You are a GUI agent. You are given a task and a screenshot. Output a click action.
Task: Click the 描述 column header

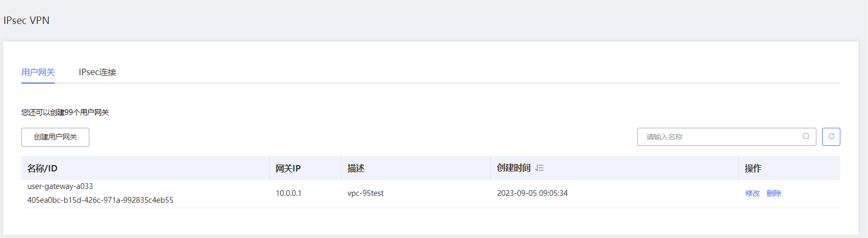pos(356,168)
